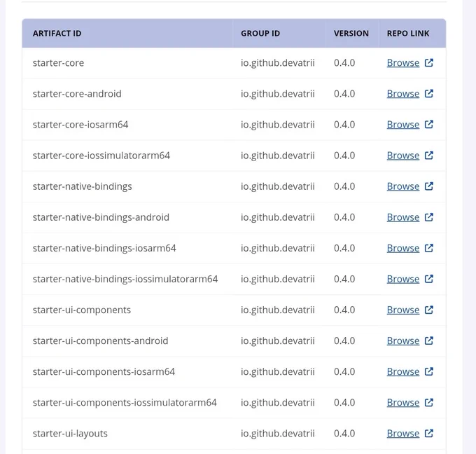Browse the starter-ui-components repository
Image resolution: width=476 pixels, height=454 pixels.
[x=402, y=310]
